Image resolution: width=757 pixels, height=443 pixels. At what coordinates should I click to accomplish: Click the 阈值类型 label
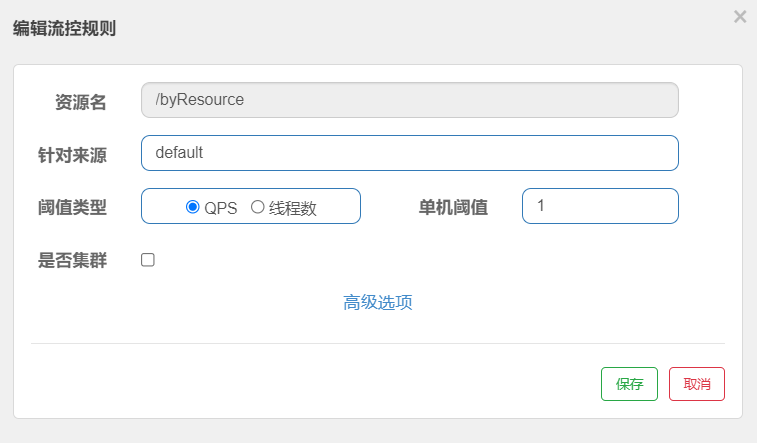click(x=72, y=208)
